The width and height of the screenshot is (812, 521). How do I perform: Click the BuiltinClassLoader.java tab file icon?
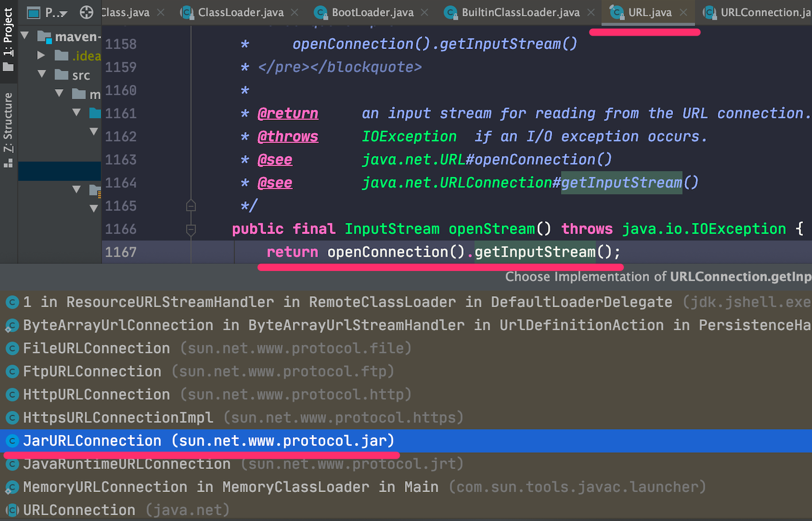451,12
